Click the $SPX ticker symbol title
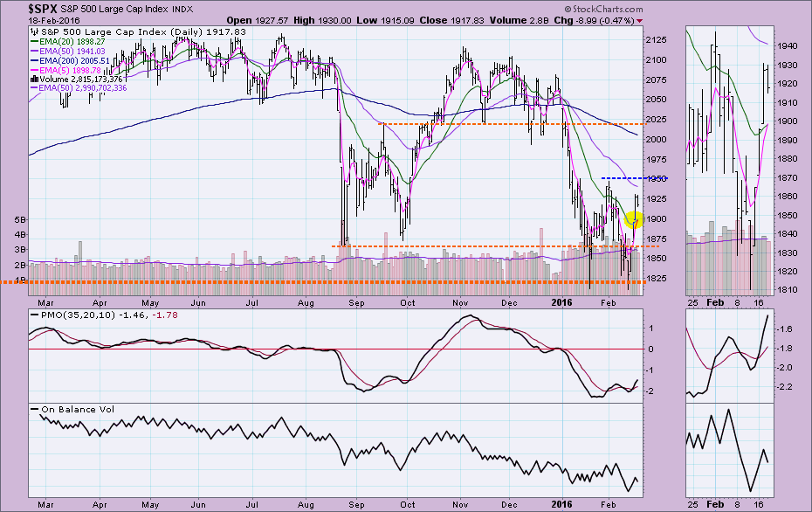 [43, 9]
